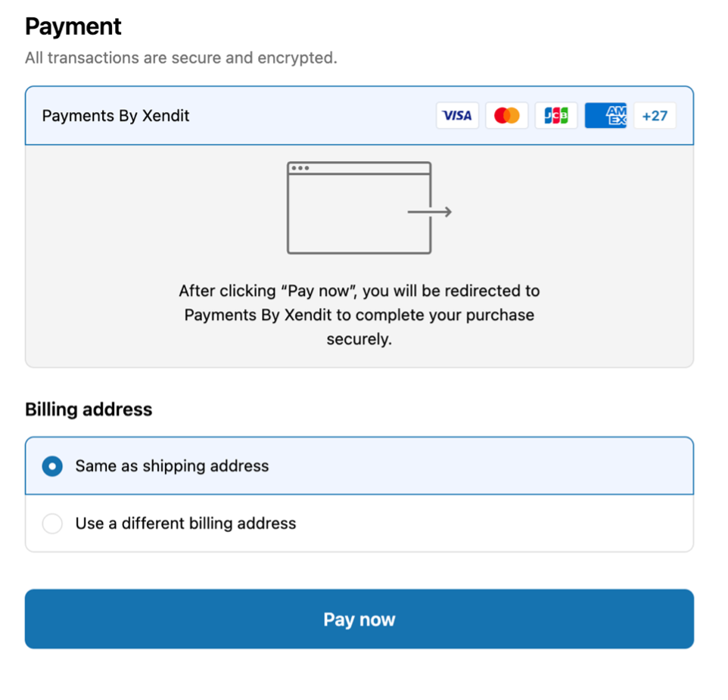Click the "Use a different billing address" label text
728x700 pixels.
pyautogui.click(x=185, y=524)
